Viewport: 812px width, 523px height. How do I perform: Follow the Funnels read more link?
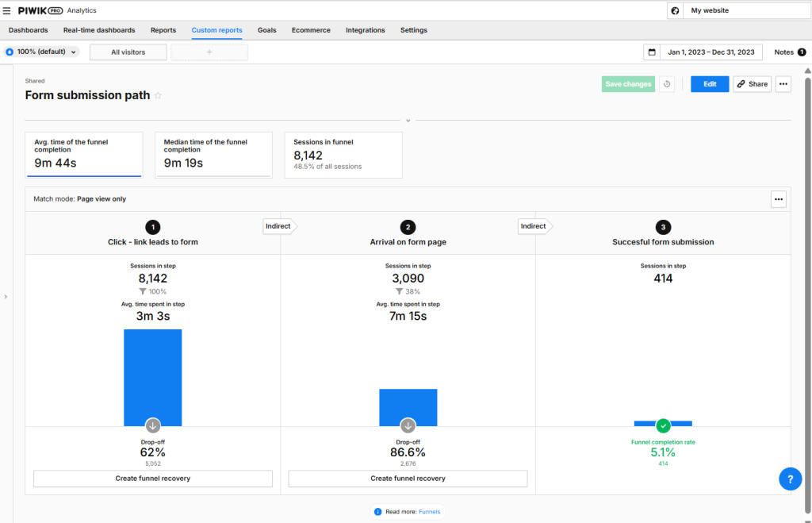[x=429, y=512]
